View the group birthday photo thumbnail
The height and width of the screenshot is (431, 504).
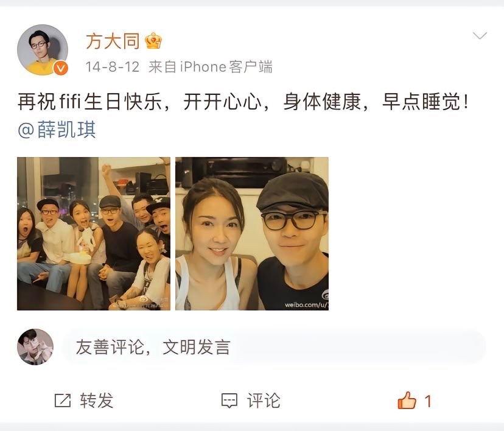(x=94, y=234)
